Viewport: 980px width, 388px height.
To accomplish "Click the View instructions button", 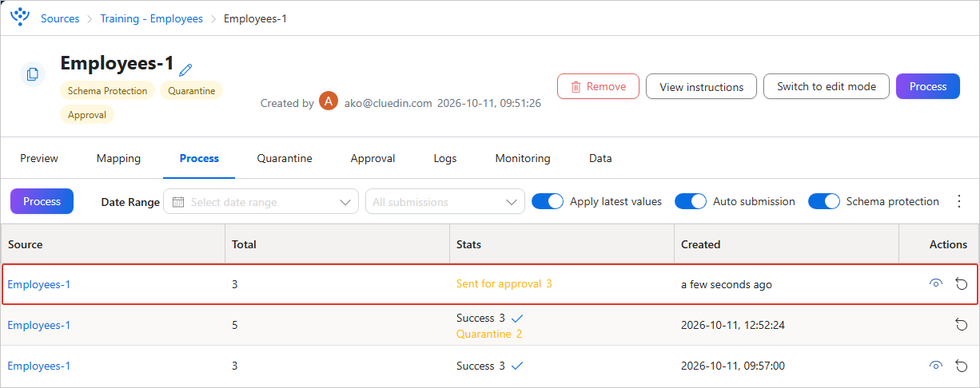I will click(701, 86).
